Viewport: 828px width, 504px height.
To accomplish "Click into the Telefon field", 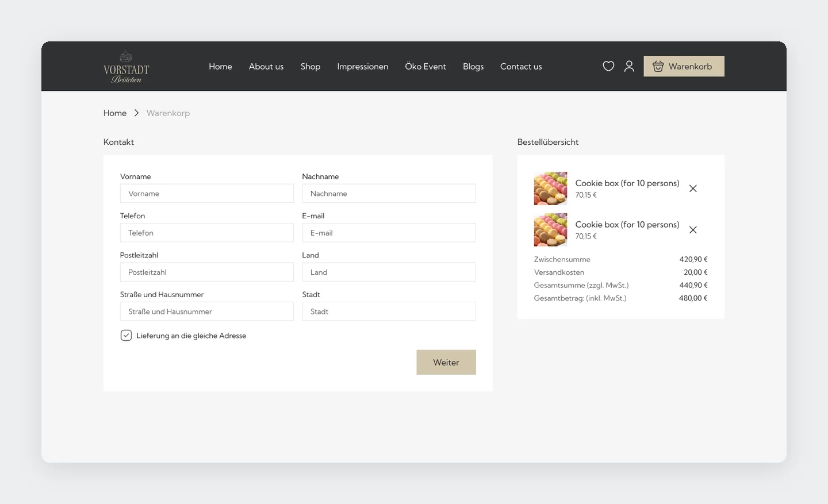I will (207, 233).
